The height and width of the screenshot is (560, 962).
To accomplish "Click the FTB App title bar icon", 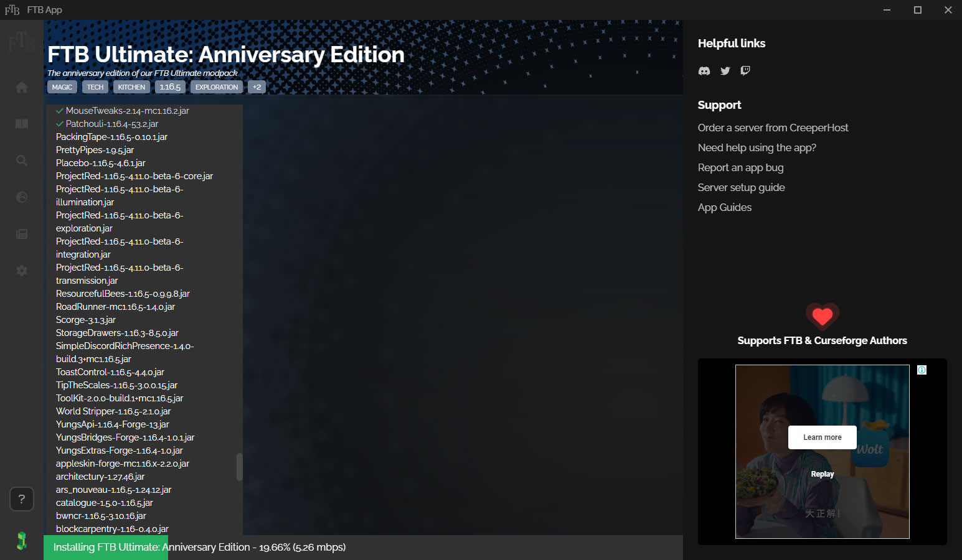I will (12, 10).
